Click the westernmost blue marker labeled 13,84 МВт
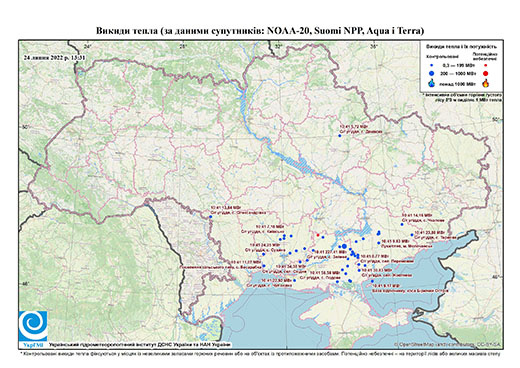 211,217
